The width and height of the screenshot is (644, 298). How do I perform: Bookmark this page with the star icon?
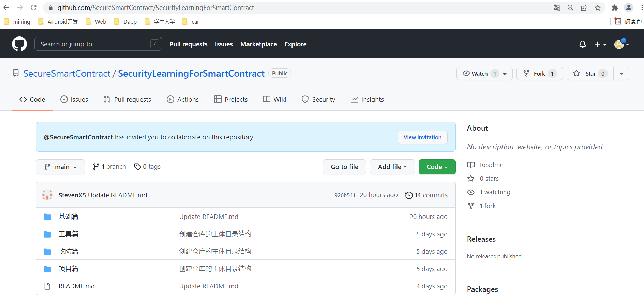(x=598, y=8)
